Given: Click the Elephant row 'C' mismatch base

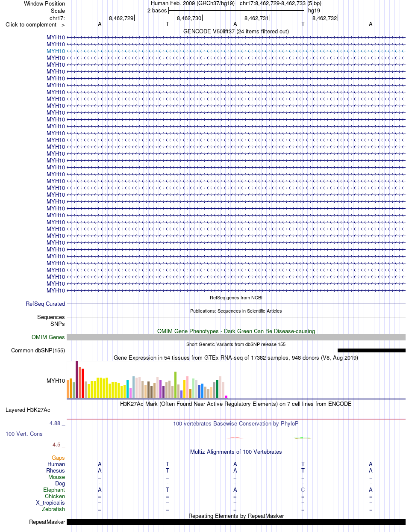Looking at the screenshot, I should click(x=303, y=490).
